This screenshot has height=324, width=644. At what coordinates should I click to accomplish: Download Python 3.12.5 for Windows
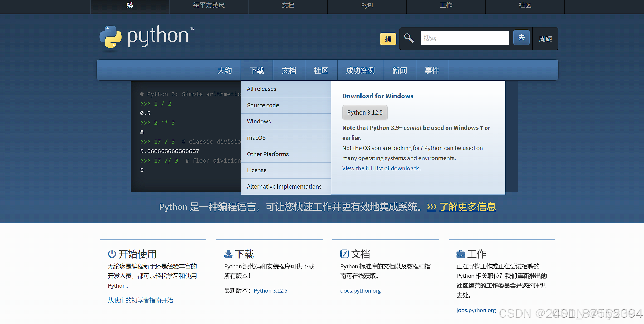pos(365,113)
